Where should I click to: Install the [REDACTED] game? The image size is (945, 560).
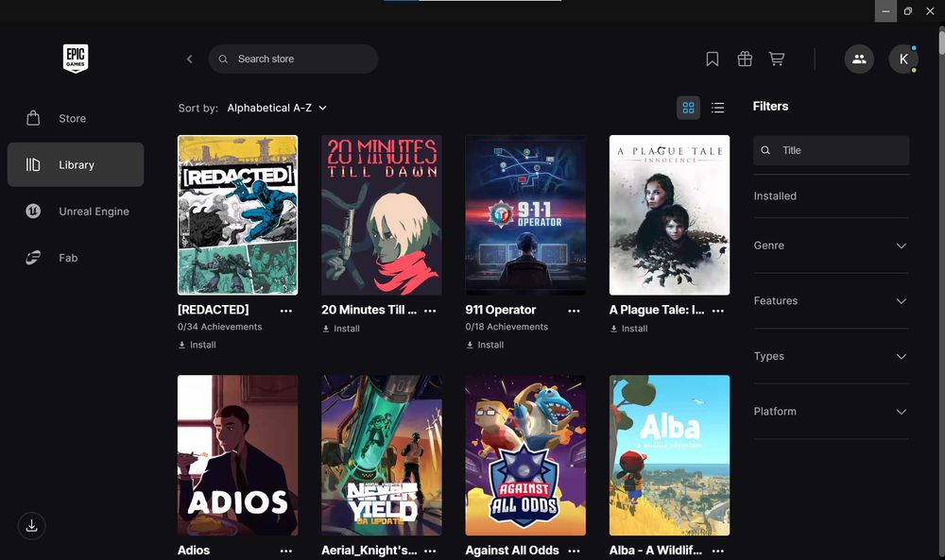pos(198,345)
